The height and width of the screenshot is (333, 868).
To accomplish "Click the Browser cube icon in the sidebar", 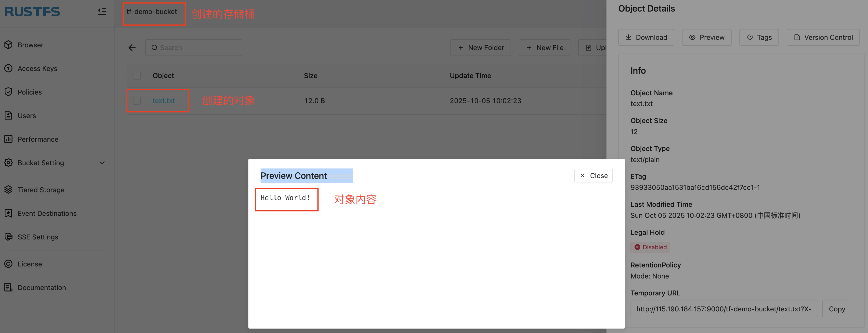I will click(8, 45).
